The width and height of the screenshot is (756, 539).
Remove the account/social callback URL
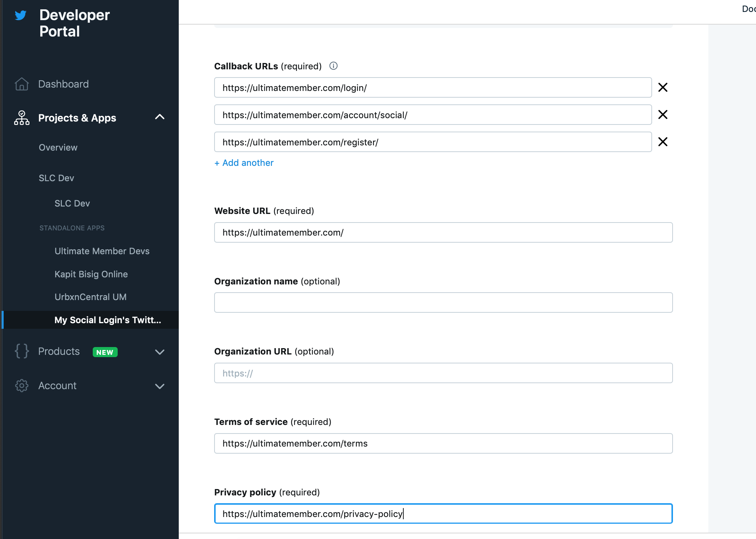663,115
